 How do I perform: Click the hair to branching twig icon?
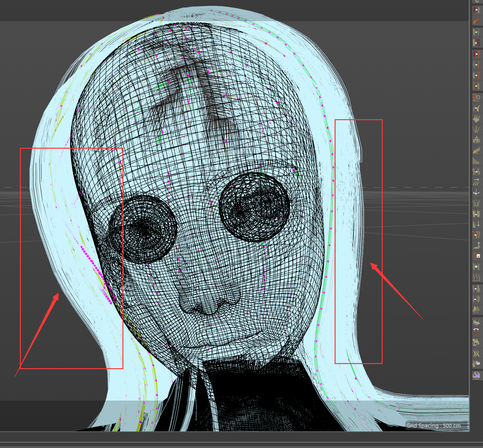[x=476, y=299]
